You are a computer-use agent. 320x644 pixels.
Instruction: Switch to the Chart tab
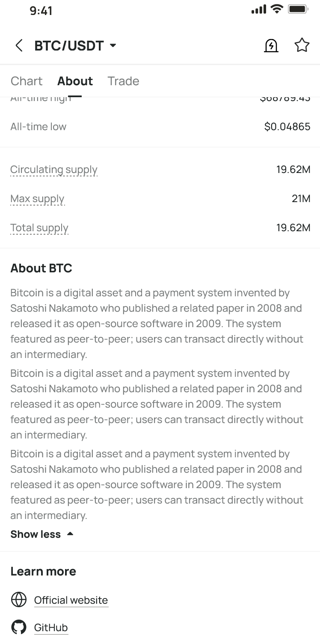click(27, 81)
